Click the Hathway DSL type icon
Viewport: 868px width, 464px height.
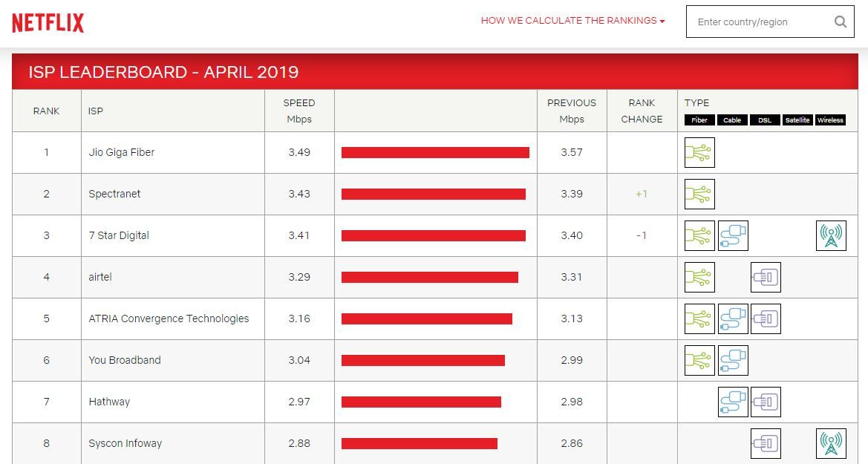766,402
